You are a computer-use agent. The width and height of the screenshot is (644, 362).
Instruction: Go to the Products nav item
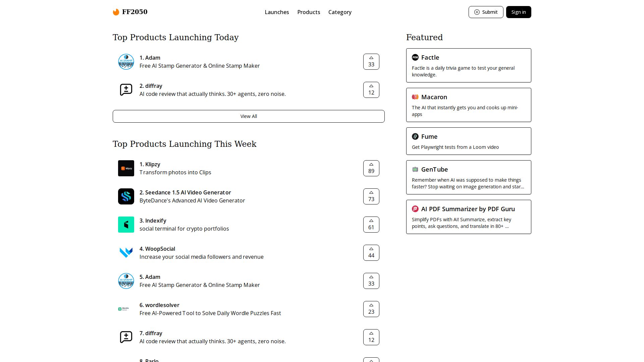coord(309,12)
